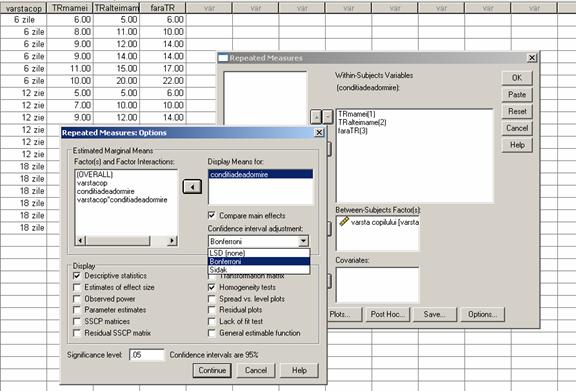Click Cancel in Repeated Measures dialog

[517, 128]
